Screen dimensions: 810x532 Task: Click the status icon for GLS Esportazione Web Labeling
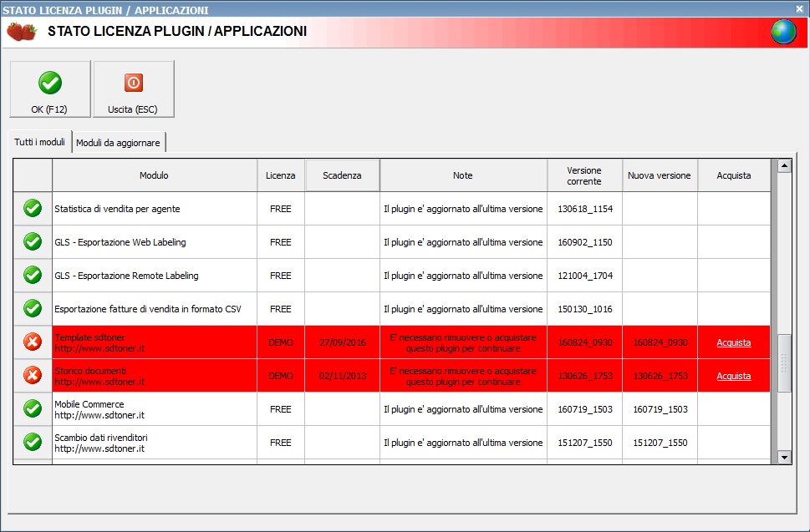[33, 241]
